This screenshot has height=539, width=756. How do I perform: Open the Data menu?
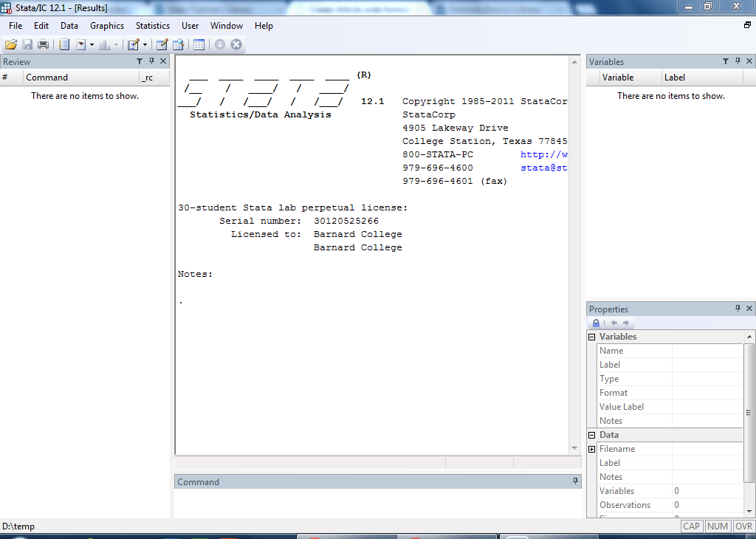69,26
